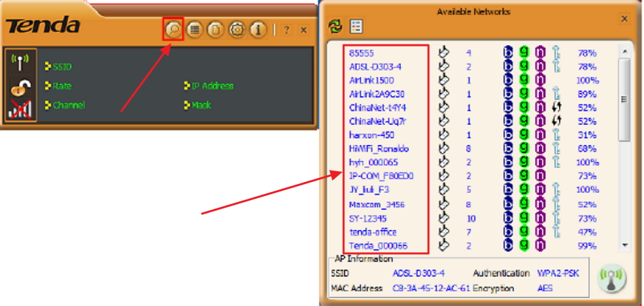Click the antenna signal icon in left panel
Viewport: 644px width, 306px height.
tap(20, 62)
